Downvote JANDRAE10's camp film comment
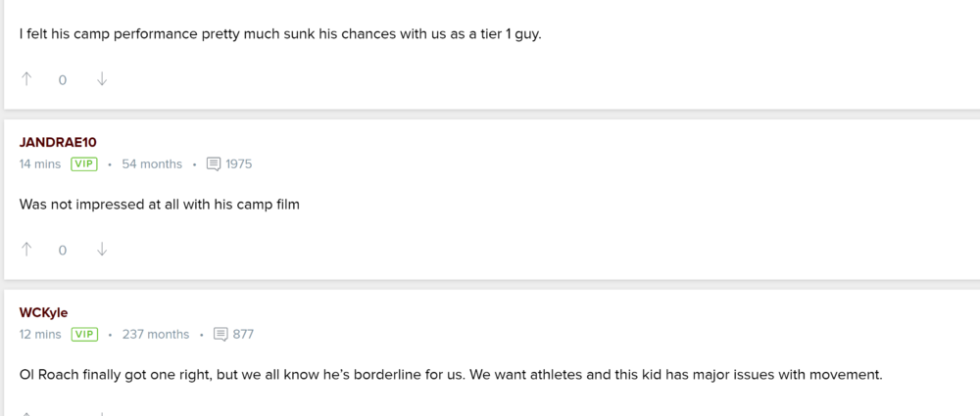Image resolution: width=980 pixels, height=416 pixels. pyautogui.click(x=102, y=250)
